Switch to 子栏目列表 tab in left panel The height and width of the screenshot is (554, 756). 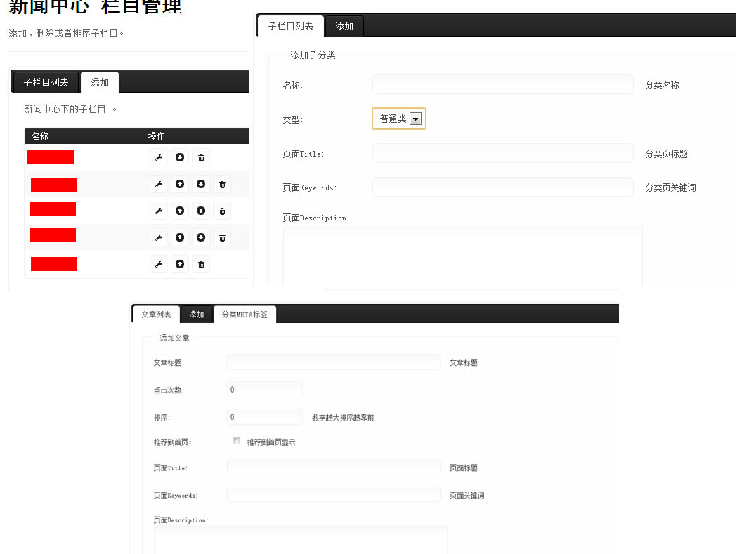coord(46,82)
